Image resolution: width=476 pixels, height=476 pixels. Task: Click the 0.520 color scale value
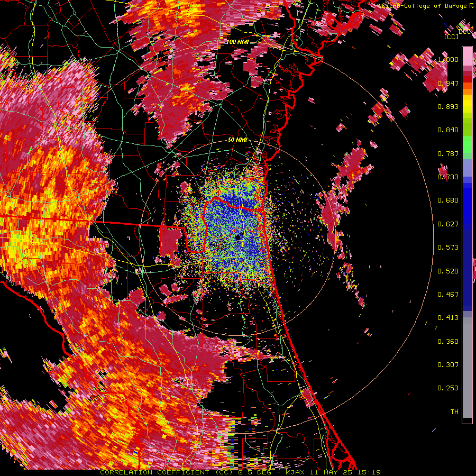point(448,271)
